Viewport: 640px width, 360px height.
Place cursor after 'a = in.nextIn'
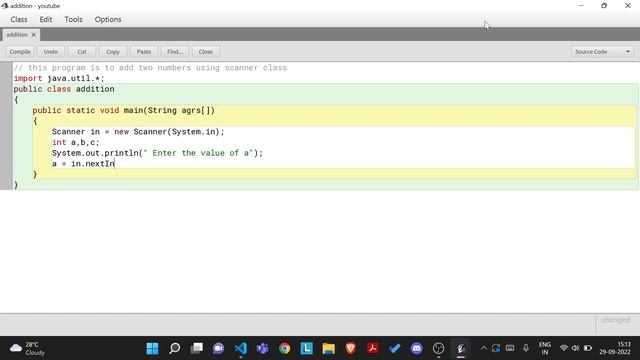click(115, 164)
